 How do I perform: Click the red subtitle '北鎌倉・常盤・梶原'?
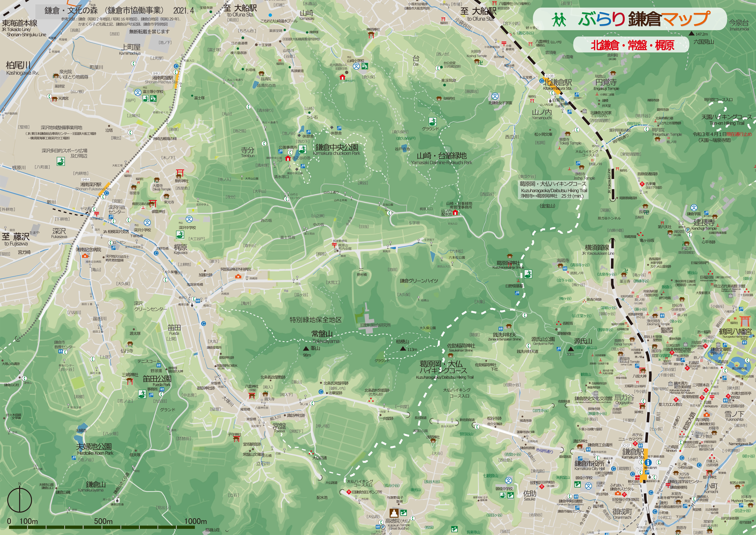click(x=632, y=45)
